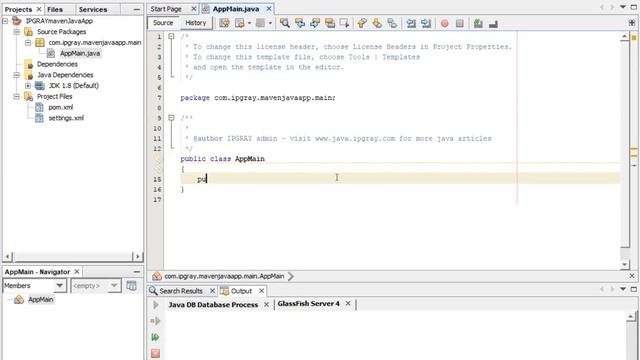Click the Back navigation icon in the editor toolbar
640x360 pixels.
point(240,23)
